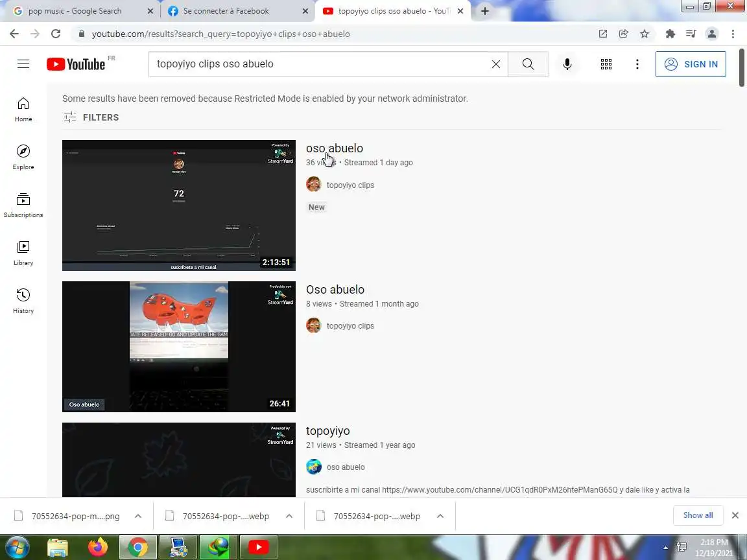Close the downloads bar
The image size is (747, 560).
coord(735,515)
